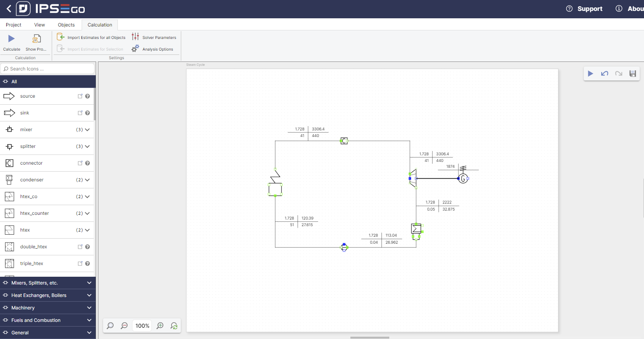Save using the floppy disk icon
The height and width of the screenshot is (339, 644).
632,74
